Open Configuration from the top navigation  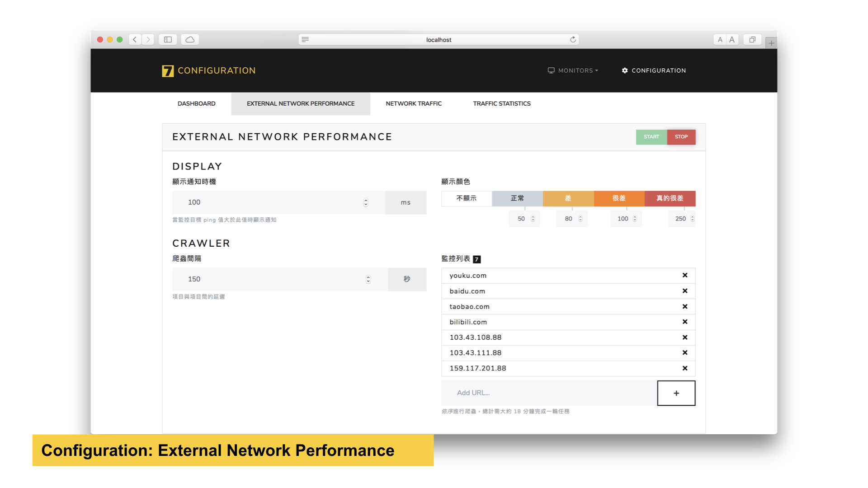coord(654,70)
